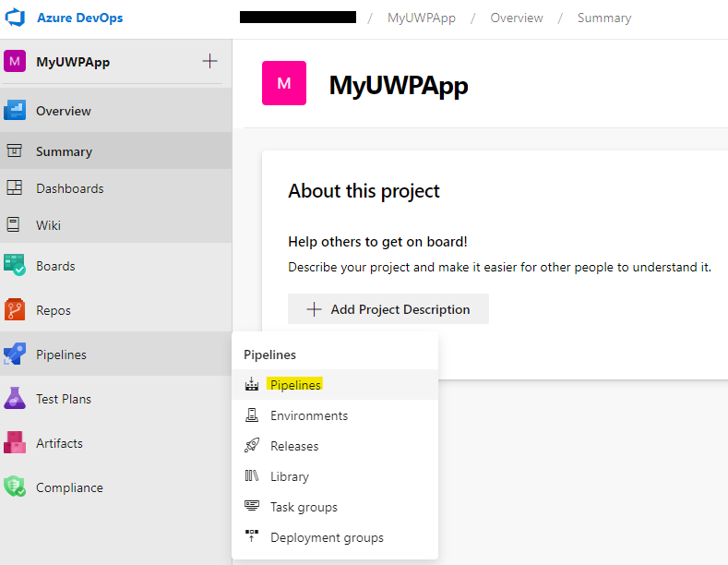Click the plus icon on Add Project Description

315,309
